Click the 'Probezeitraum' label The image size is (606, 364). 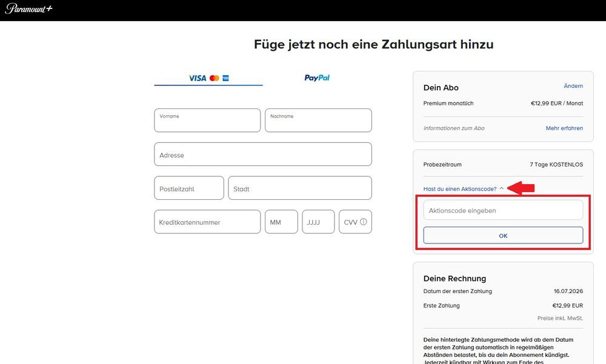(x=442, y=164)
